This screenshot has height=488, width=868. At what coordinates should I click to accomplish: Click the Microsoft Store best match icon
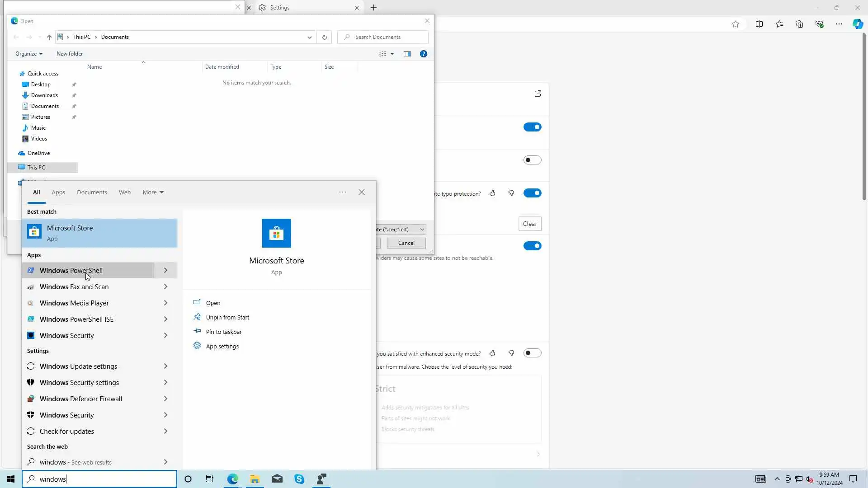tap(34, 232)
